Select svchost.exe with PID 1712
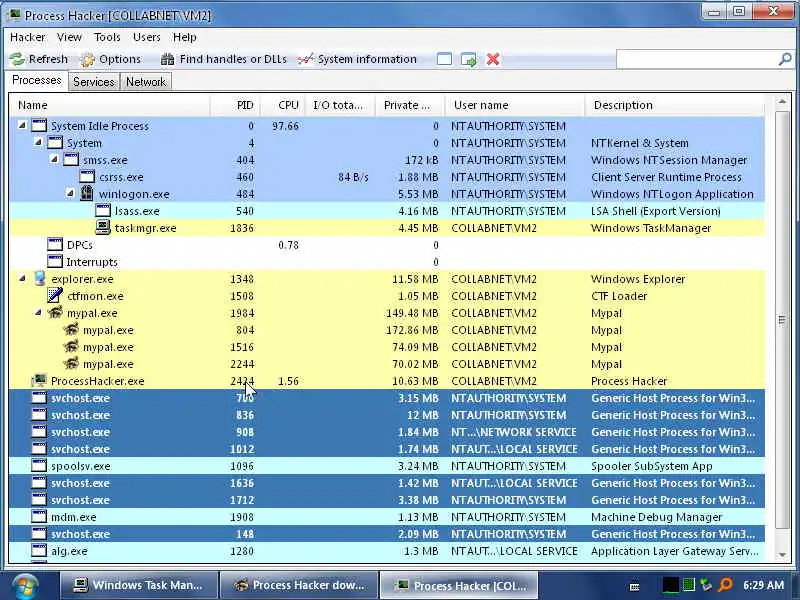This screenshot has height=600, width=800. tap(387, 500)
